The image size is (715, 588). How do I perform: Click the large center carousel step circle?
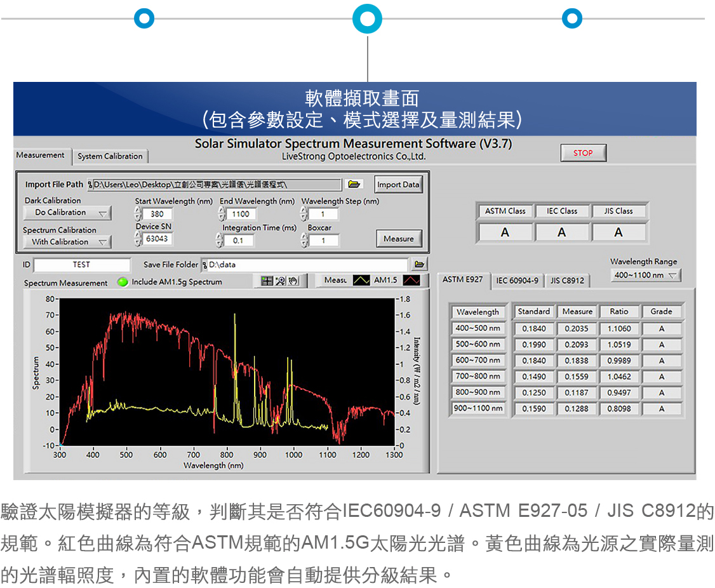point(367,18)
